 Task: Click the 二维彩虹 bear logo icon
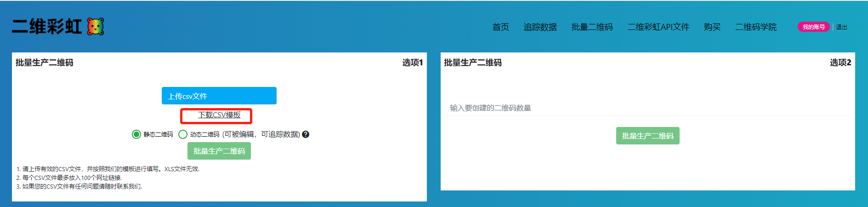coord(96,27)
